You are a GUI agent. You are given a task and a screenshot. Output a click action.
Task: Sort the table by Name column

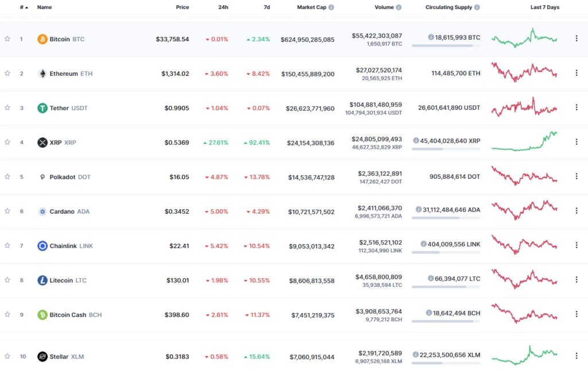click(x=44, y=7)
